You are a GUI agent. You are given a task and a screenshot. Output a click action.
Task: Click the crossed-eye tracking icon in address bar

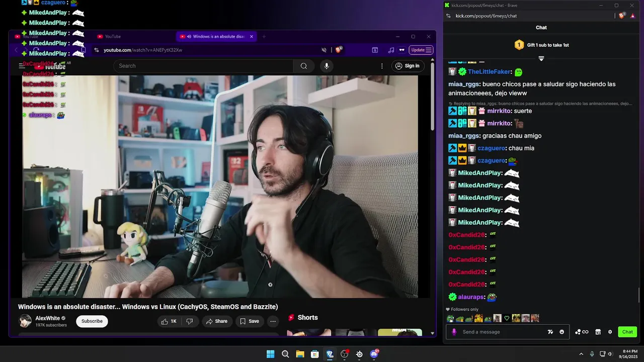[324, 50]
